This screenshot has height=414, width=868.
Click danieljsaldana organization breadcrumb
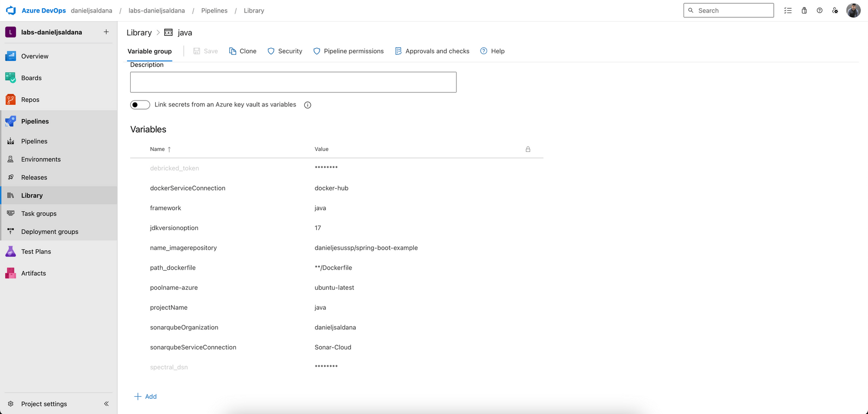tap(92, 10)
